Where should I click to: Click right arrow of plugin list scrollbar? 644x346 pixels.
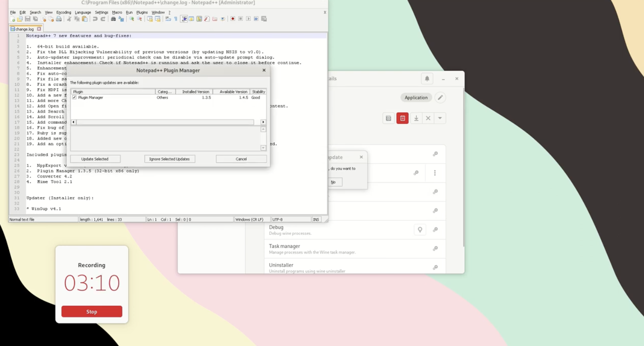(x=263, y=122)
